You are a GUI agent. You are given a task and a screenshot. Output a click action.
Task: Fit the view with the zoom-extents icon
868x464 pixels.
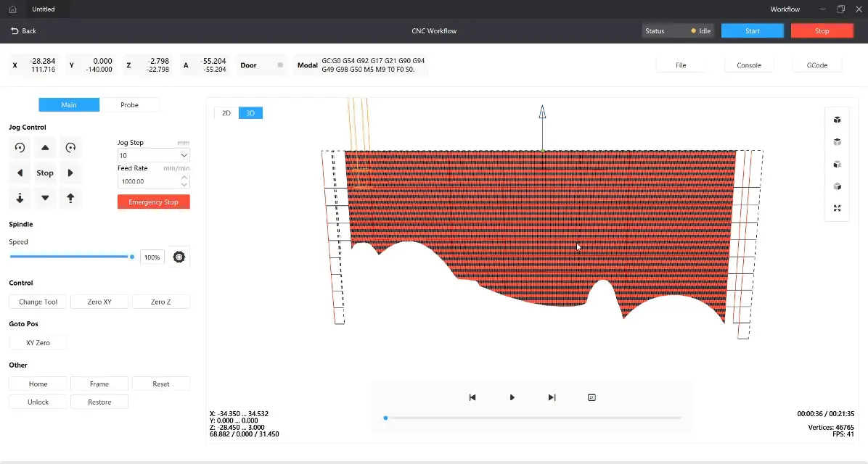click(837, 209)
